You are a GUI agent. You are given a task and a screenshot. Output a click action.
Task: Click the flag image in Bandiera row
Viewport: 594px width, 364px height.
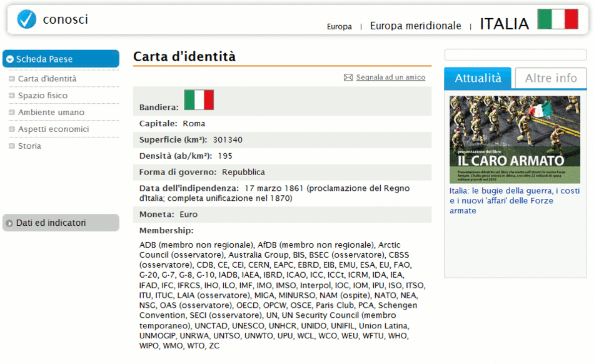(x=199, y=100)
